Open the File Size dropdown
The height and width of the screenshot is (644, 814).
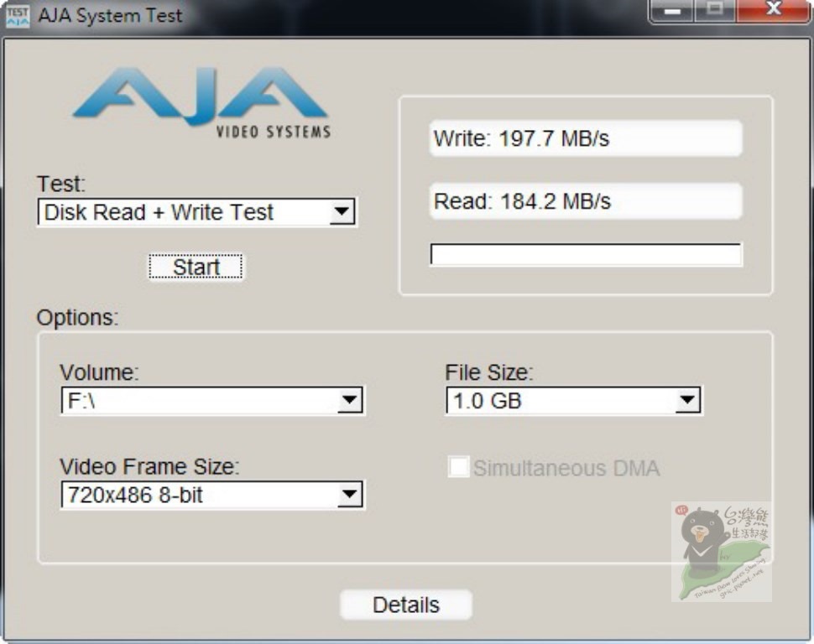coord(574,400)
